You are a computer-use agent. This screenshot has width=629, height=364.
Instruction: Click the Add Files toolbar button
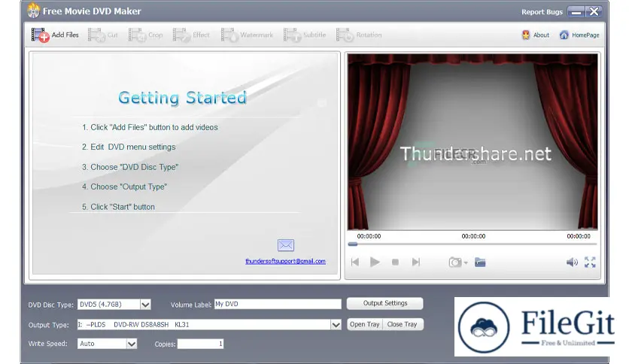pos(55,35)
